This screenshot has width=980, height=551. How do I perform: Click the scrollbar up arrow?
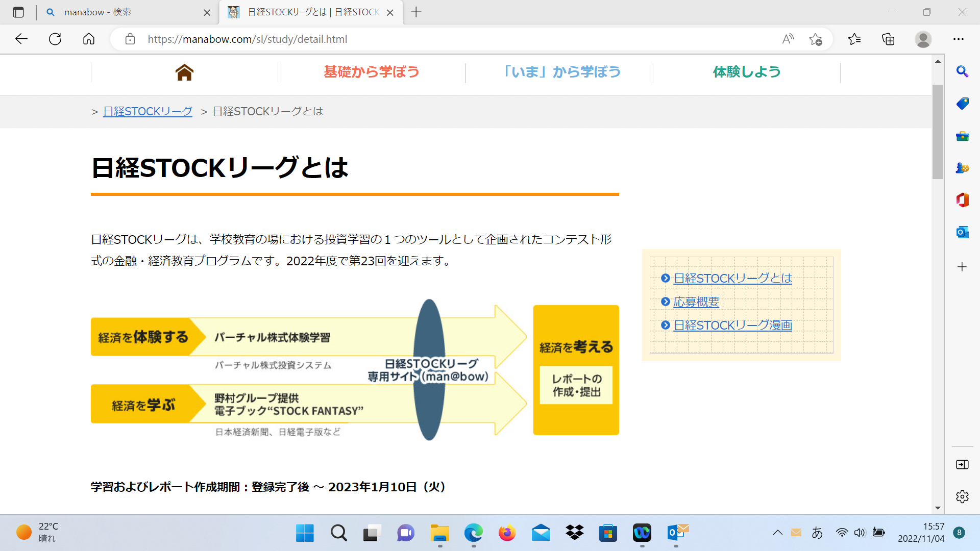coord(938,61)
